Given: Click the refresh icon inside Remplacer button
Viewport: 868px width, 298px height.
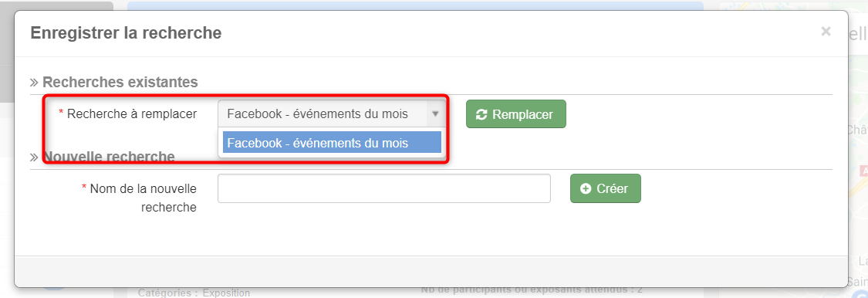Looking at the screenshot, I should pyautogui.click(x=481, y=115).
